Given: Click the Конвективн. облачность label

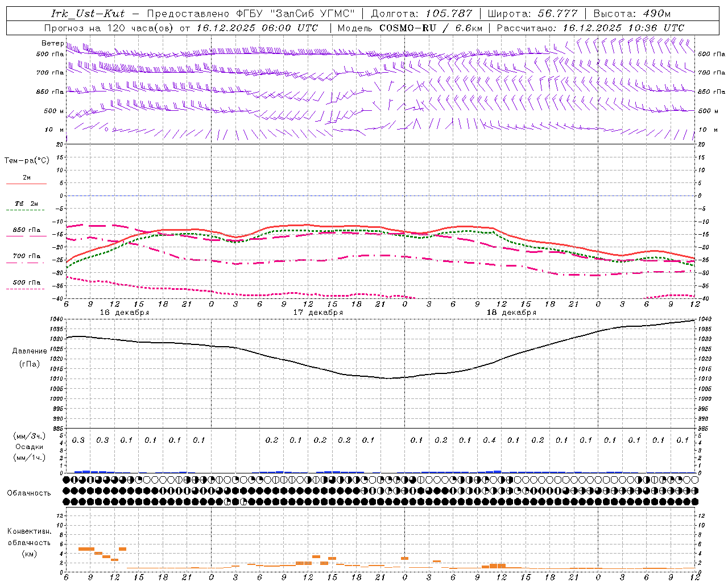Looking at the screenshot, I should click(29, 537).
